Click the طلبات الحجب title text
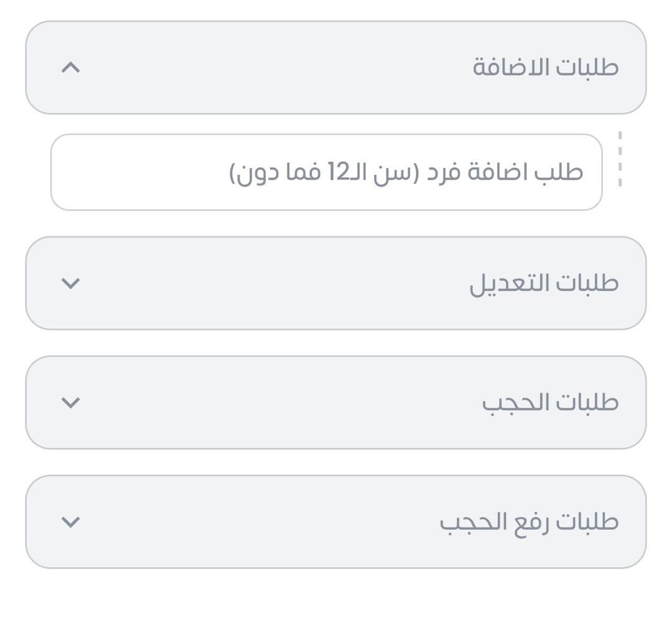The height and width of the screenshot is (627, 672). pyautogui.click(x=550, y=402)
